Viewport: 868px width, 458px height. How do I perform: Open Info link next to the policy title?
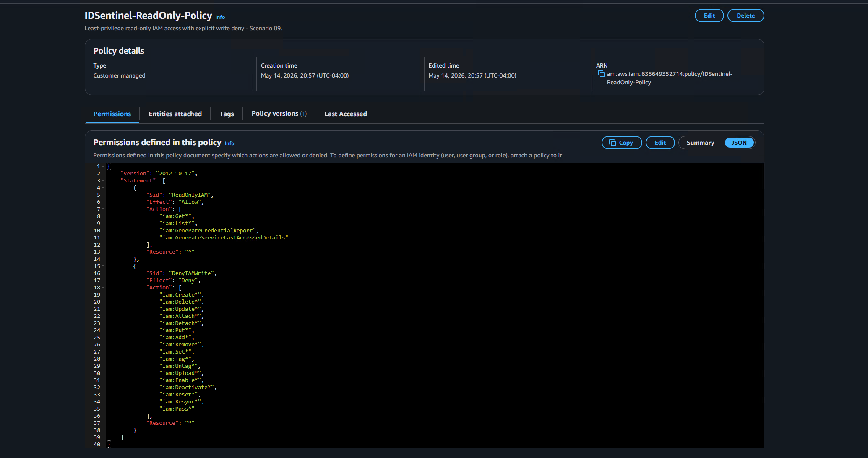220,17
